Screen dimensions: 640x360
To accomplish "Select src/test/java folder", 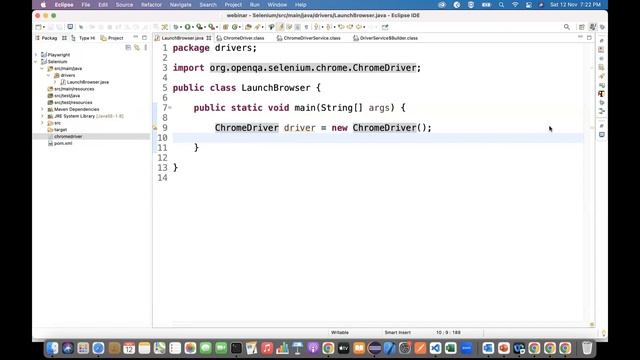I will 67,96.
